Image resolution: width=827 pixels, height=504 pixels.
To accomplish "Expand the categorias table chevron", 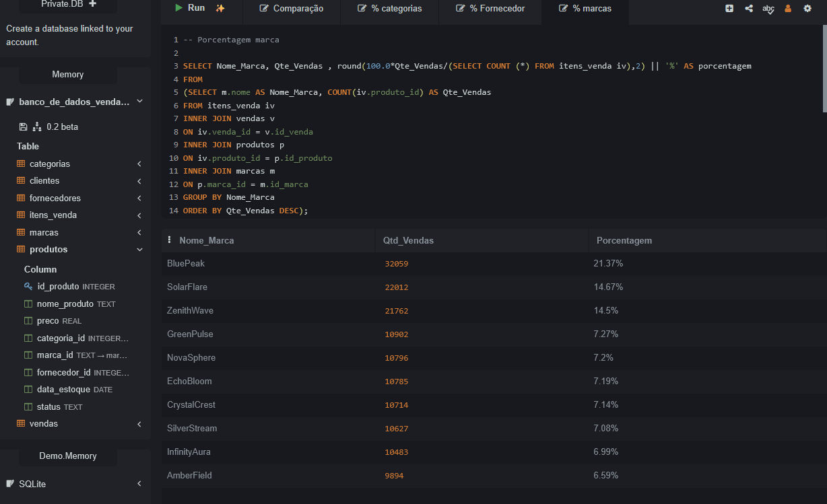I will (x=139, y=164).
